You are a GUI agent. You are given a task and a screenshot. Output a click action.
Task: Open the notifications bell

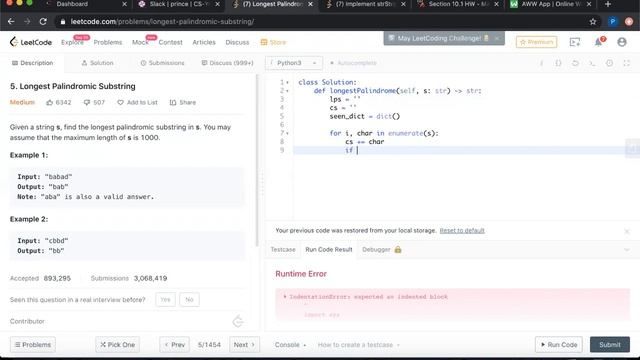598,42
